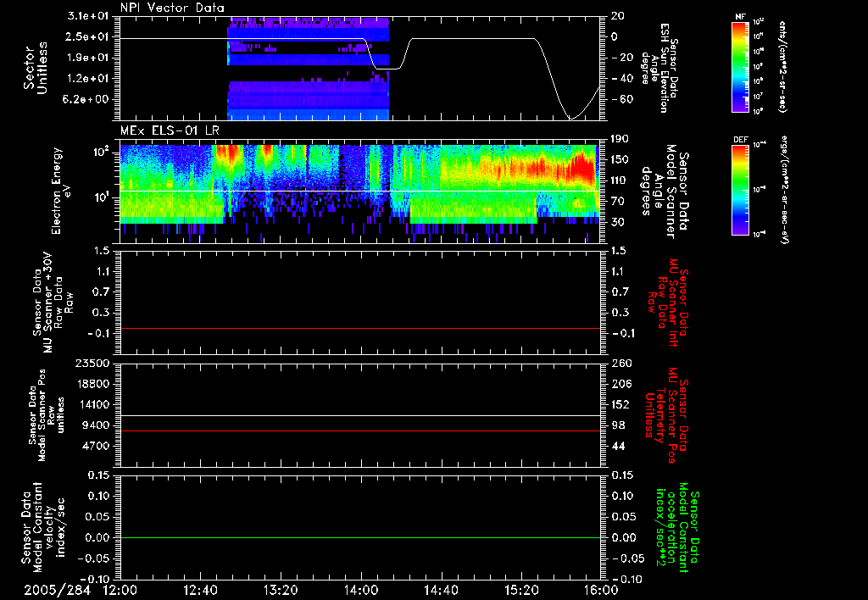Click the NF color bar
The width and height of the screenshot is (868, 600).
pos(740,66)
